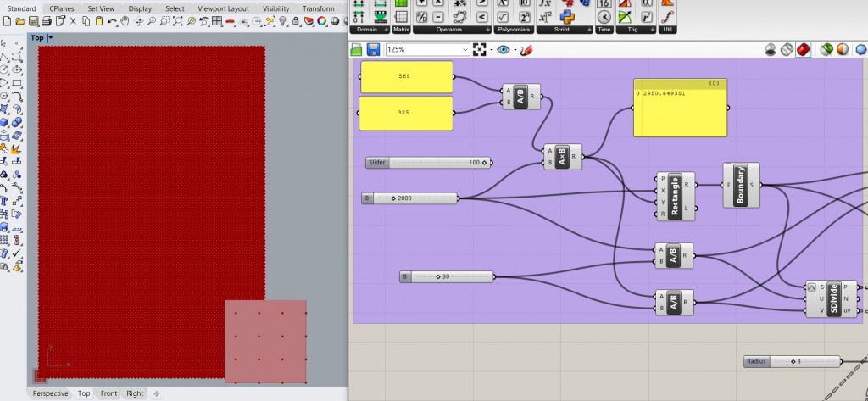Select the Box solid tool in sidebar
The image size is (868, 401).
pyautogui.click(x=4, y=122)
